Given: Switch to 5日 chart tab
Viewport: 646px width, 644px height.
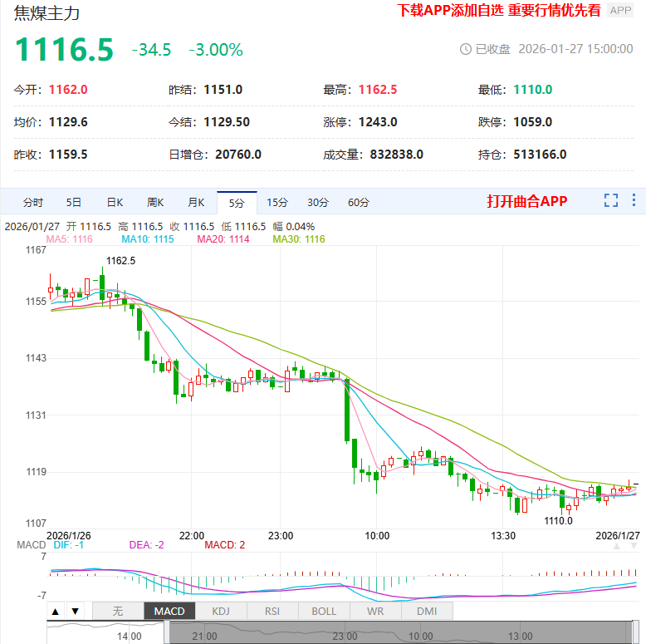Looking at the screenshot, I should (x=74, y=203).
